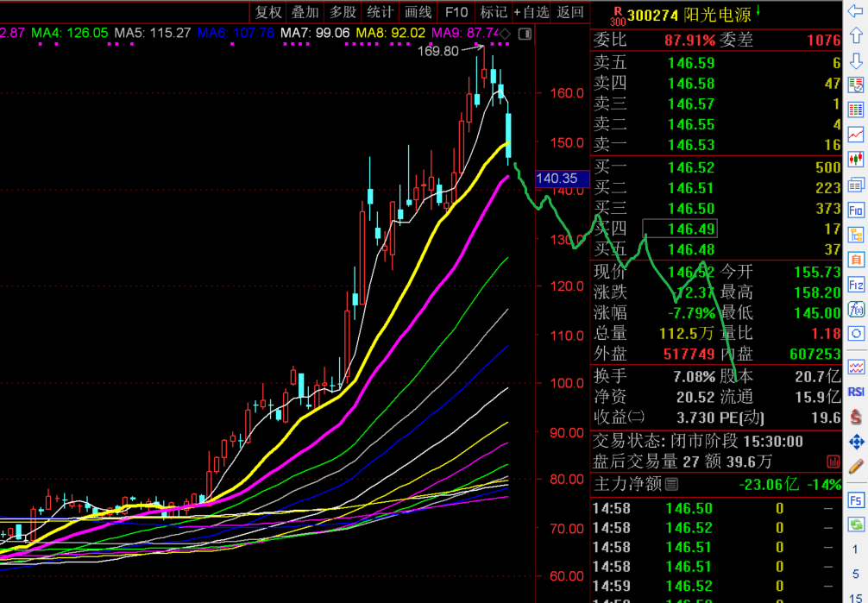The image size is (868, 603).
Task: Click the 返回 button
Action: pyautogui.click(x=570, y=11)
